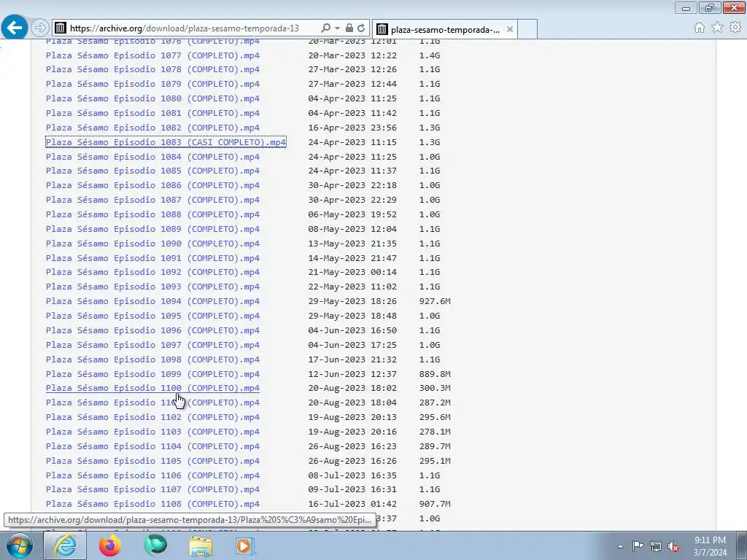Open Episodio 1103 (COMPLETO).mp4 link

pyautogui.click(x=152, y=432)
